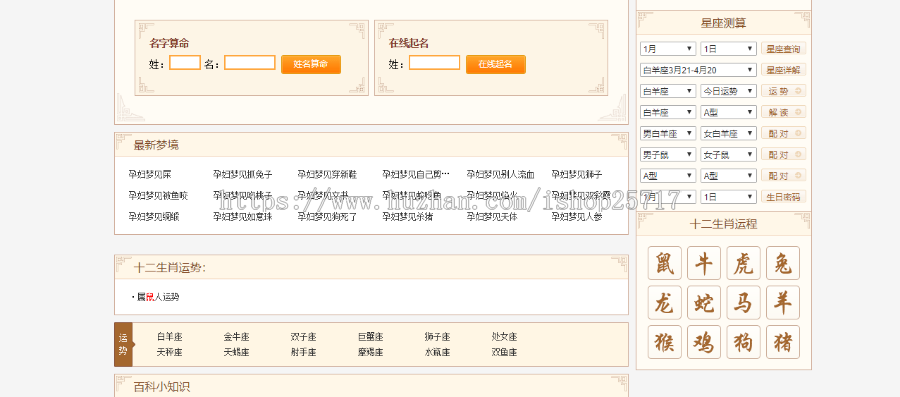This screenshot has height=397, width=900.
Task: Open the month dropdown beside 星座查询
Action: point(668,49)
